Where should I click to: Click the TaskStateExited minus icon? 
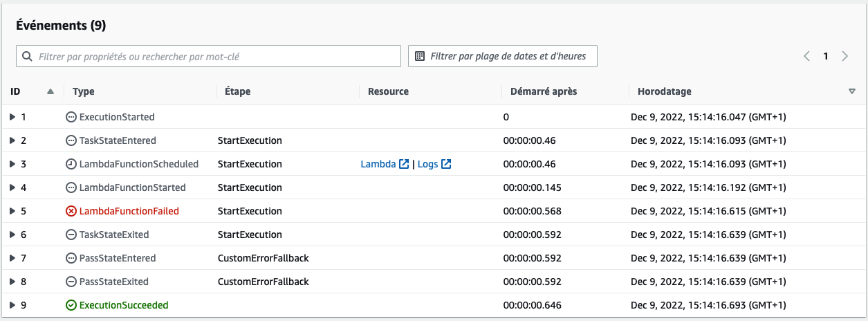[71, 235]
